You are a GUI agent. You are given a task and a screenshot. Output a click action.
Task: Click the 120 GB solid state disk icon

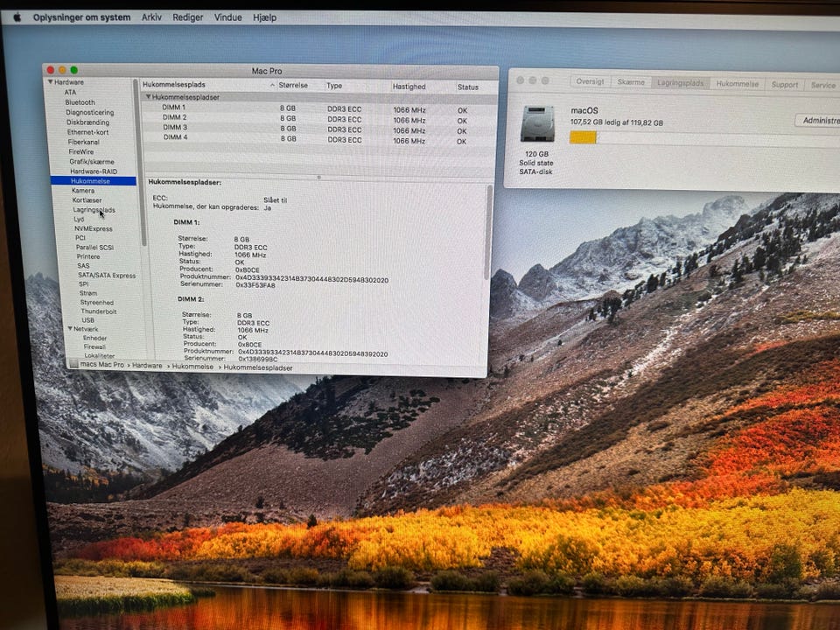537,123
